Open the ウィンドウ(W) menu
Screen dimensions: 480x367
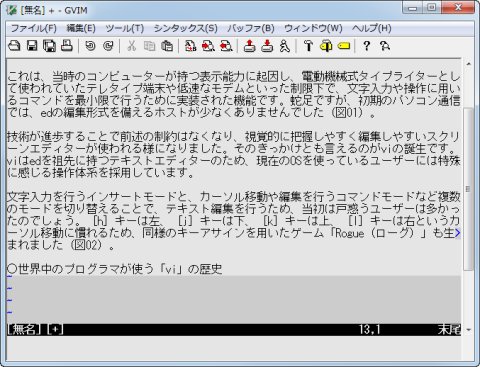[313, 28]
